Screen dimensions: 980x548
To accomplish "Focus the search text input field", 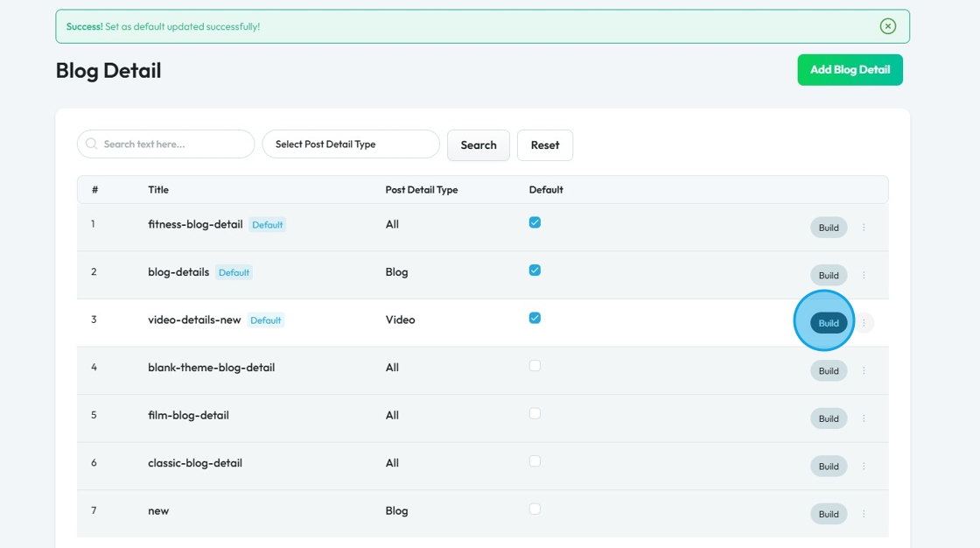I will point(175,144).
